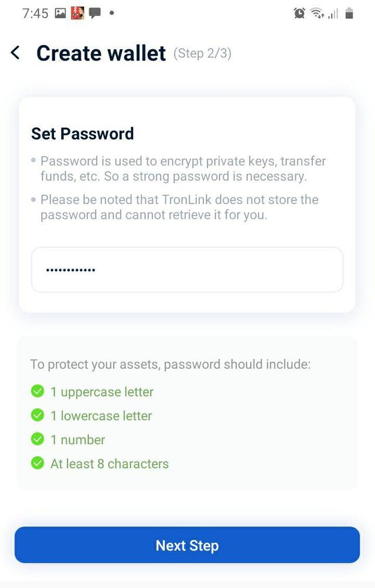This screenshot has height=588, width=375.
Task: Tap the 1 uppercase letter requirement text
Action: tap(102, 392)
